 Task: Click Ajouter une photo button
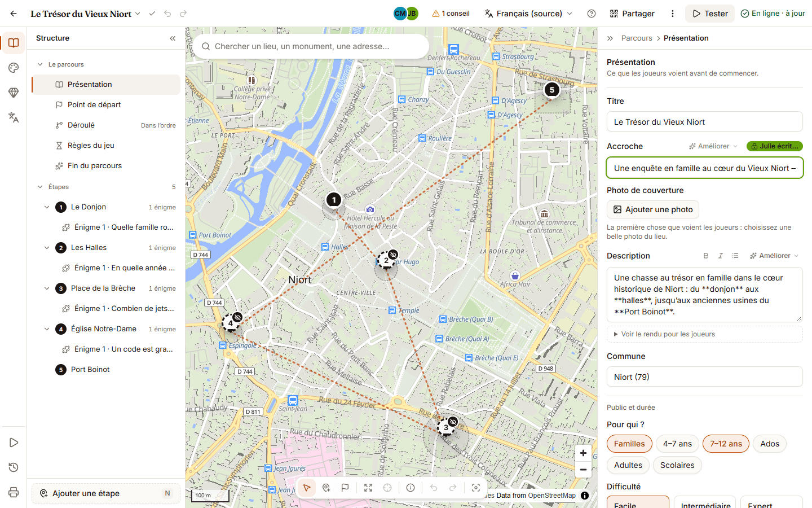click(653, 209)
